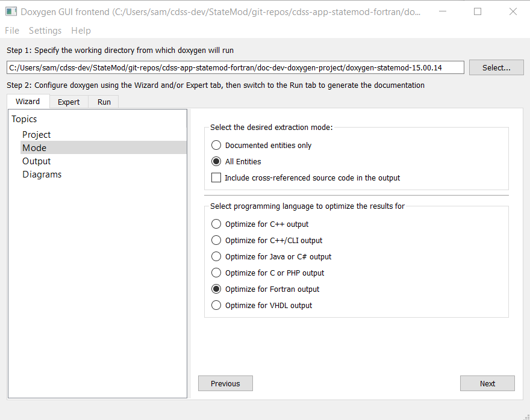Close the Doxygen GUI window
Viewport: 530px width, 420px height.
513,11
